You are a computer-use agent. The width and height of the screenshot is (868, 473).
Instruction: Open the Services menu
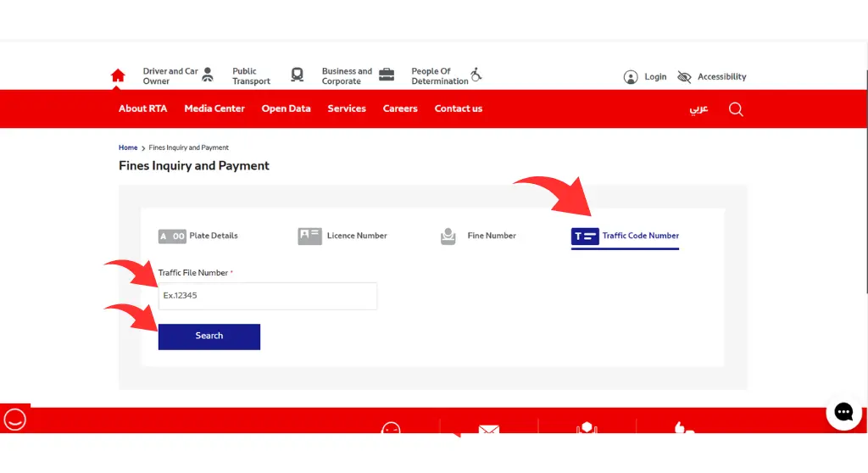(x=347, y=109)
